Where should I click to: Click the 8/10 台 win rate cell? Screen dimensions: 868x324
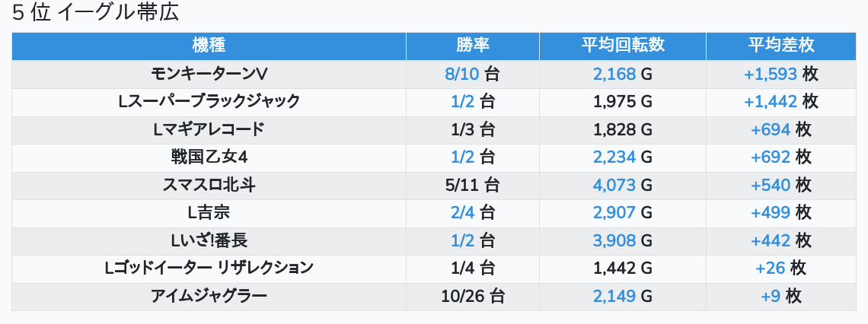click(472, 74)
